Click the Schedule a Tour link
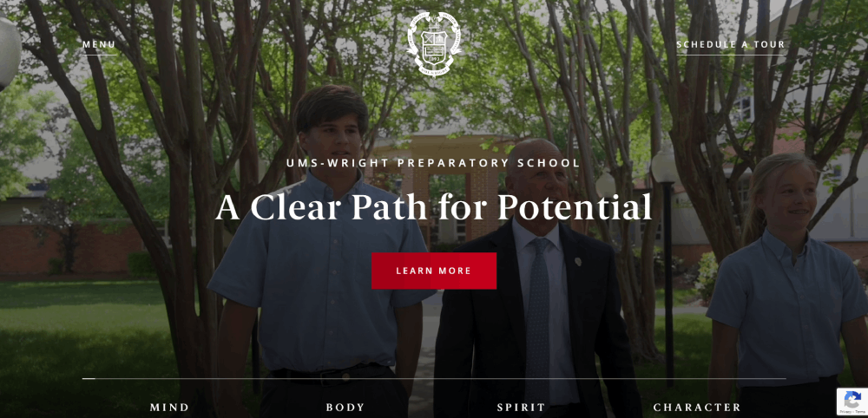The height and width of the screenshot is (418, 868). (731, 44)
